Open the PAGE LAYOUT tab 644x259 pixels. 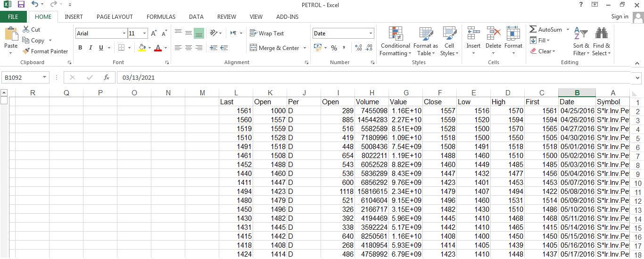115,17
